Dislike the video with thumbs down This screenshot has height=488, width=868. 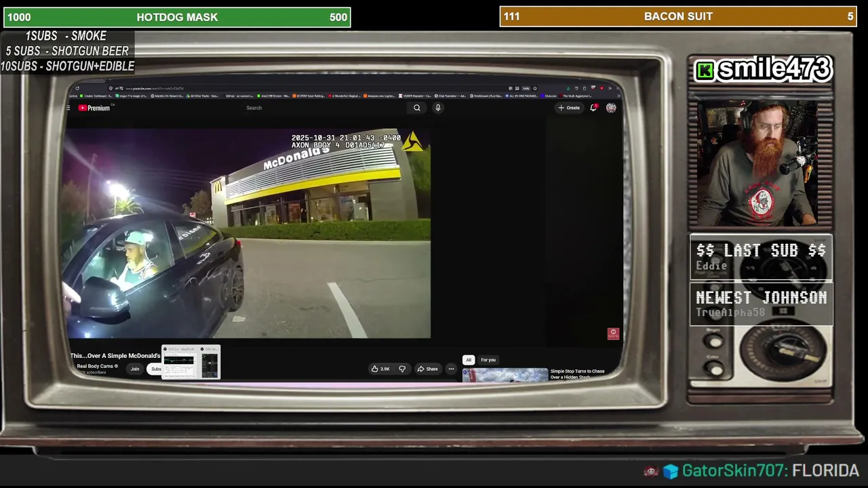402,369
